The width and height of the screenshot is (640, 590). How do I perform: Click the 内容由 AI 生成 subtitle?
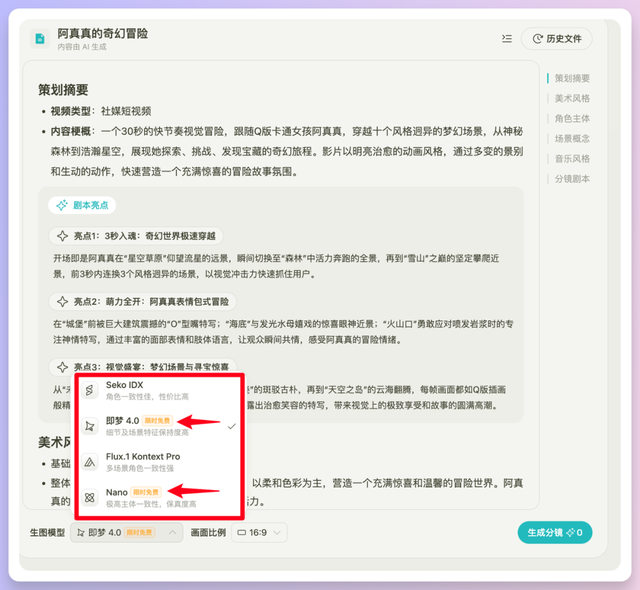click(x=82, y=47)
